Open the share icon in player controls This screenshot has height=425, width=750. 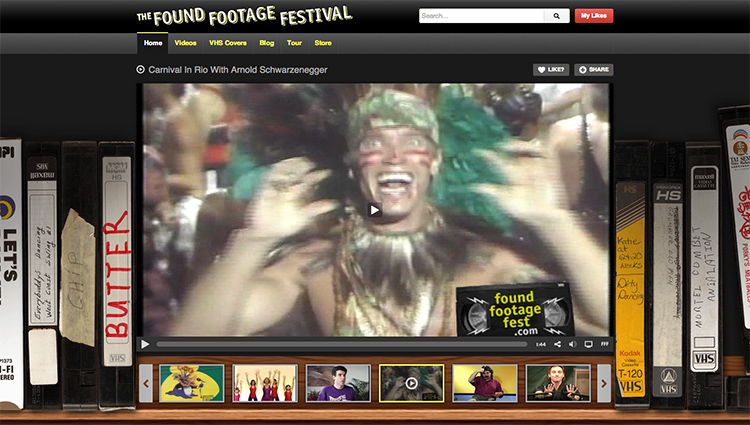click(x=557, y=344)
